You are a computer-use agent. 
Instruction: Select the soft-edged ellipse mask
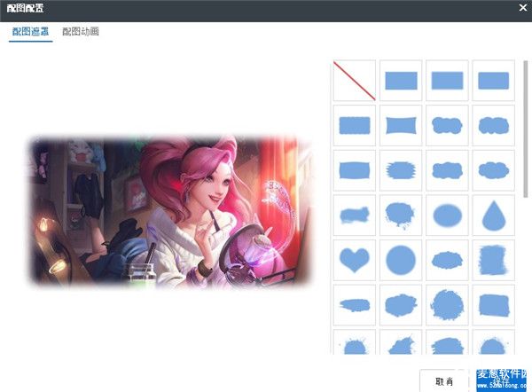tap(447, 215)
